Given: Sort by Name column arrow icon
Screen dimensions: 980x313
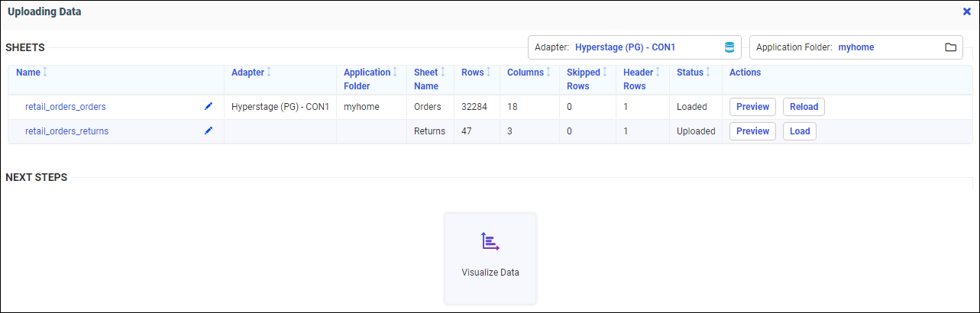Looking at the screenshot, I should 44,73.
